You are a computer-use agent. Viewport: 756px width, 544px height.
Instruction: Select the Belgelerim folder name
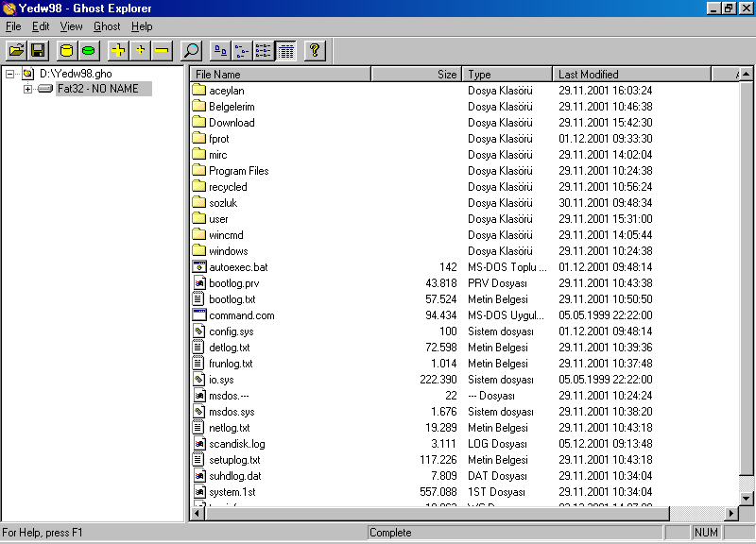pyautogui.click(x=232, y=107)
